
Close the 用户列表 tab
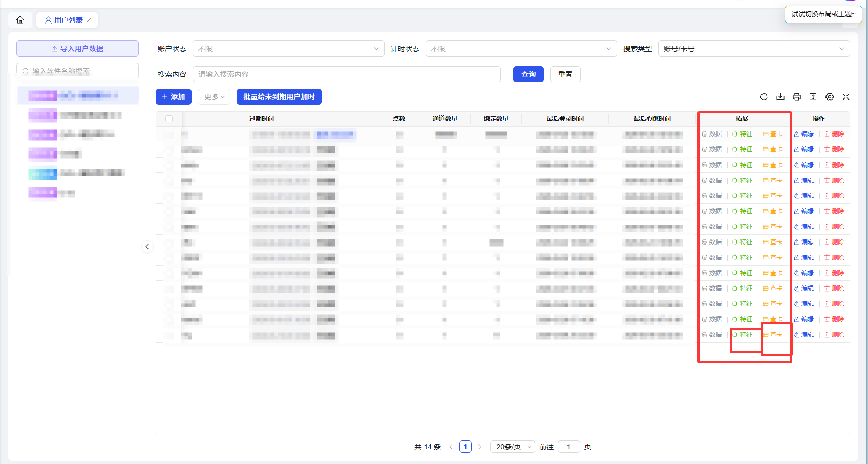(89, 20)
